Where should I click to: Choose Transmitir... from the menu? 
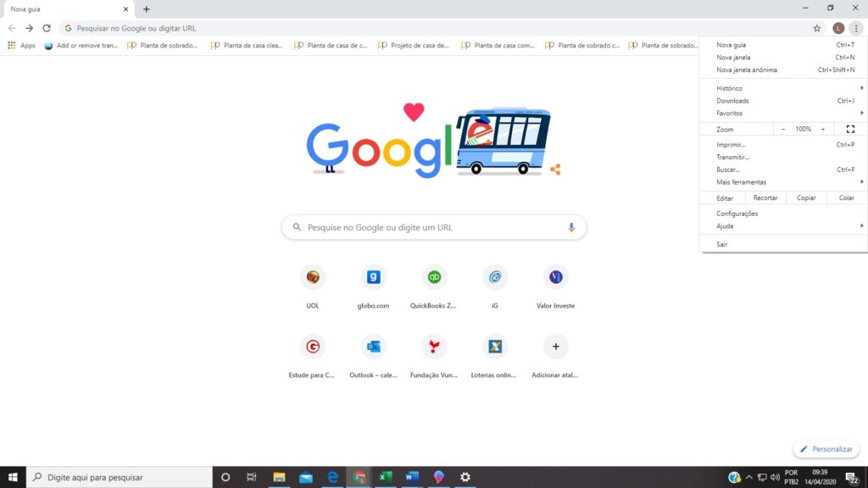(x=783, y=157)
